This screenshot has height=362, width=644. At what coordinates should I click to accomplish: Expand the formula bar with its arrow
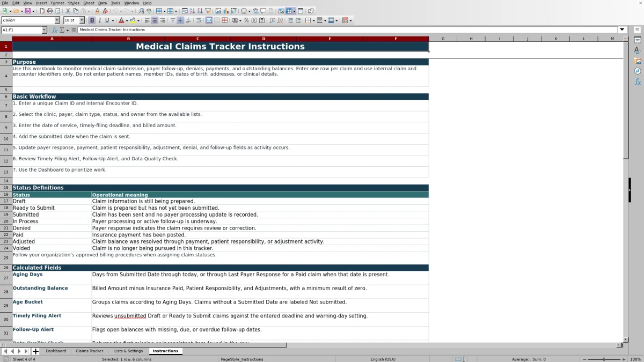pyautogui.click(x=623, y=30)
